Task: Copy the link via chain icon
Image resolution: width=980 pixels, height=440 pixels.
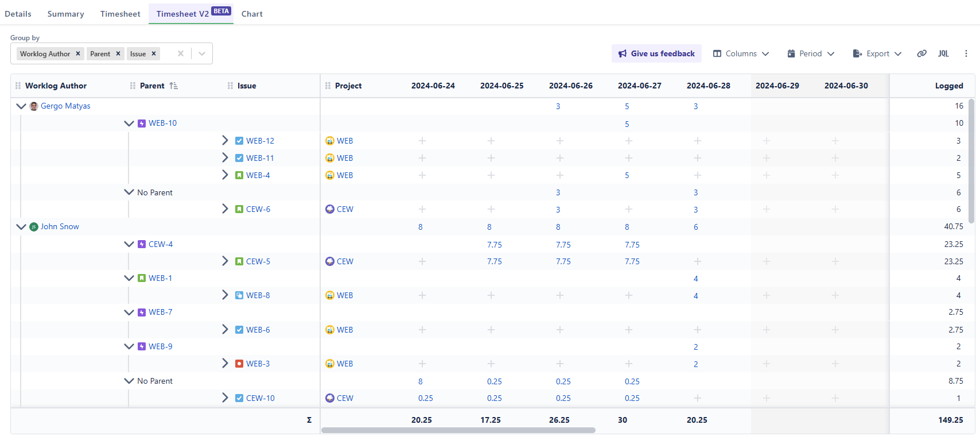Action: point(921,53)
